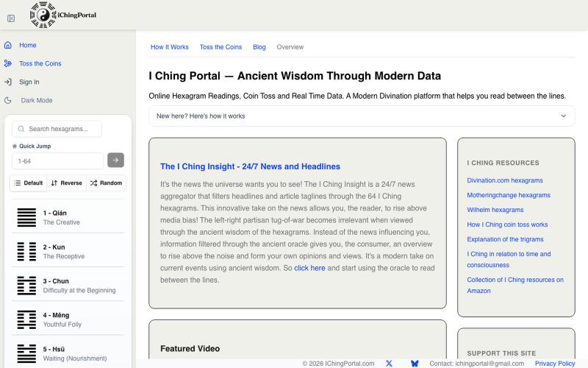Select Default sort order

coord(29,183)
